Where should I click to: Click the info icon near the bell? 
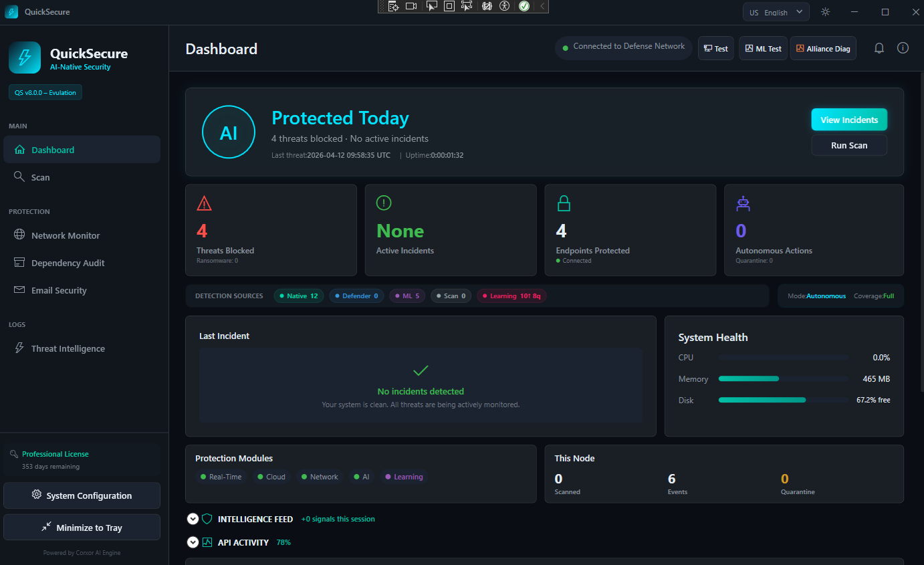[903, 47]
